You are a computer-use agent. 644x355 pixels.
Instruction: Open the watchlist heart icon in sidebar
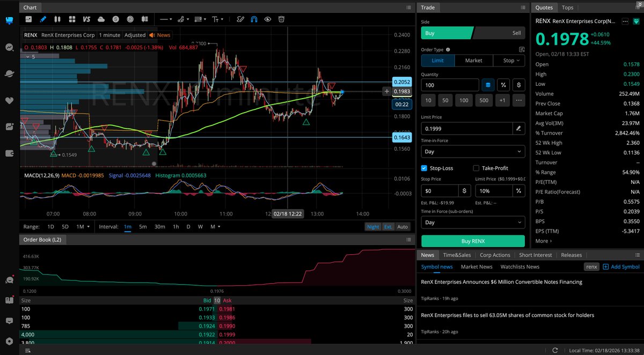[x=9, y=100]
